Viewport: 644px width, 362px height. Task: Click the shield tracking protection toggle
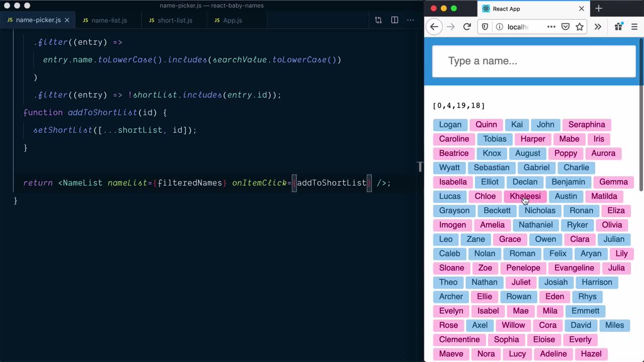tap(484, 27)
